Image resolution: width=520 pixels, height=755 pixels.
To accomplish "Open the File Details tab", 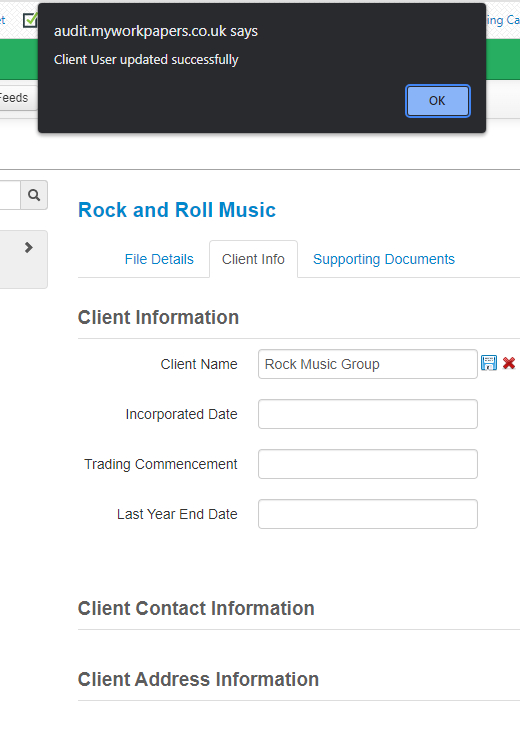I will point(159,259).
